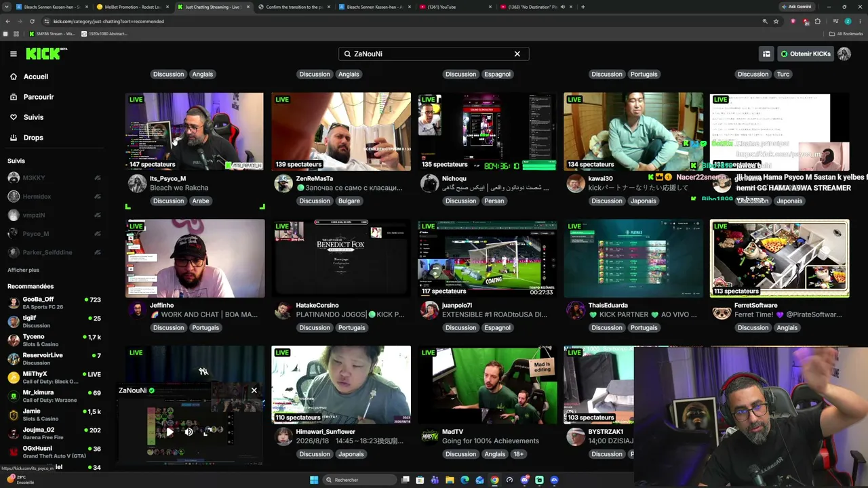Open stream title 'Bleach we Rakcha'
The height and width of the screenshot is (488, 868).
point(179,188)
